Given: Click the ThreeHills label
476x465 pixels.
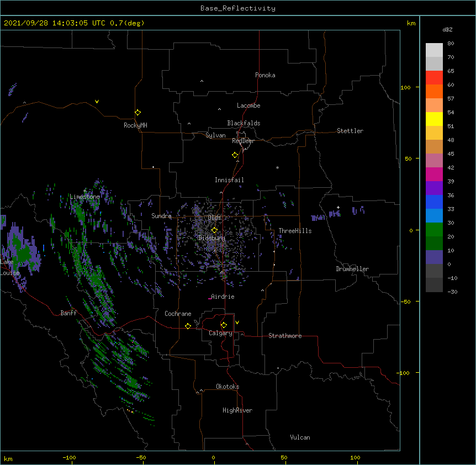Looking at the screenshot, I should click(x=295, y=231).
